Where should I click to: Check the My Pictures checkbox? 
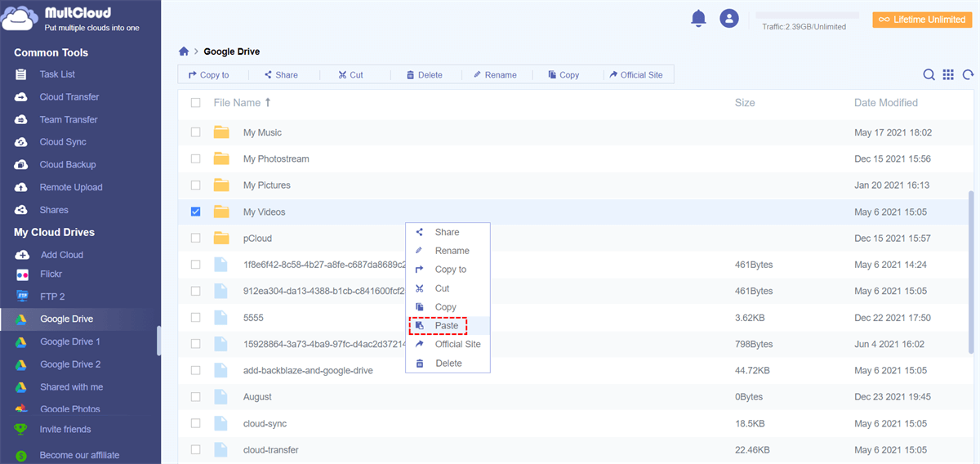[195, 185]
